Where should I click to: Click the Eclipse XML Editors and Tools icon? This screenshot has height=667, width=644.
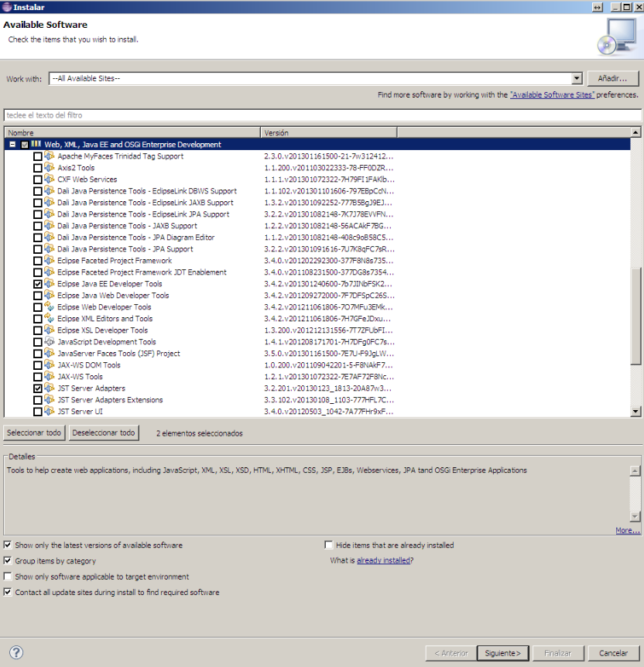tap(50, 318)
